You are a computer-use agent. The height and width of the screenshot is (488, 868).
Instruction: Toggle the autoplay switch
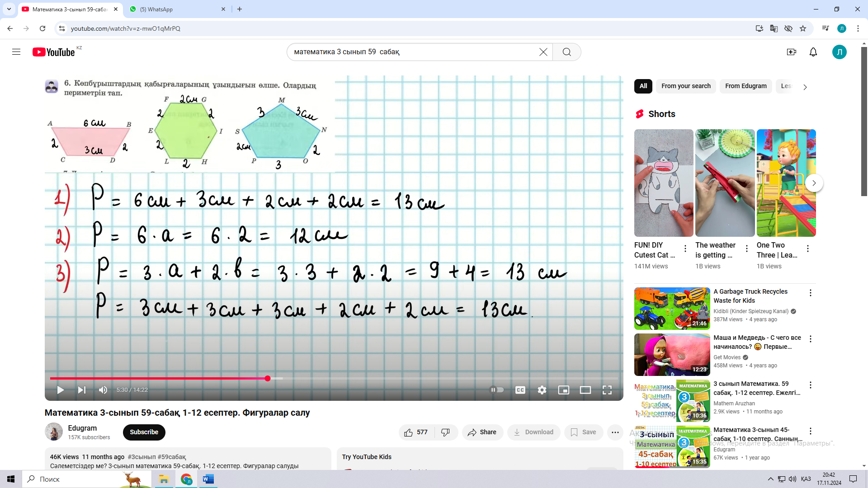click(497, 390)
